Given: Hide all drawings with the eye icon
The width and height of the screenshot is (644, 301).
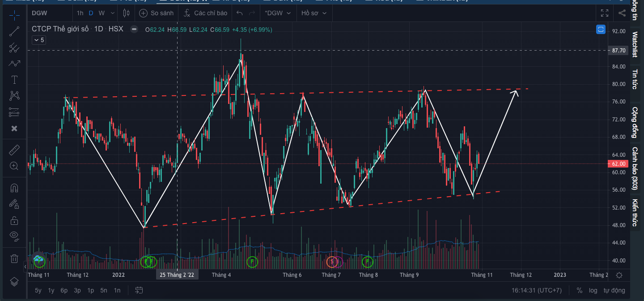Looking at the screenshot, I should point(14,236).
